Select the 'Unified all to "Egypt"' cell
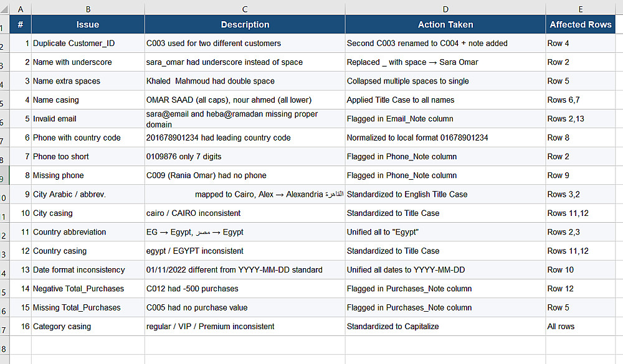Viewport: 623px width, 364px height. click(x=445, y=232)
